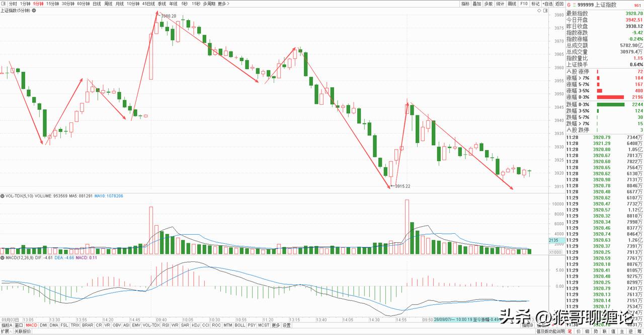Select the BOLL indicator tab
This screenshot has width=644, height=335.
coord(239,325)
